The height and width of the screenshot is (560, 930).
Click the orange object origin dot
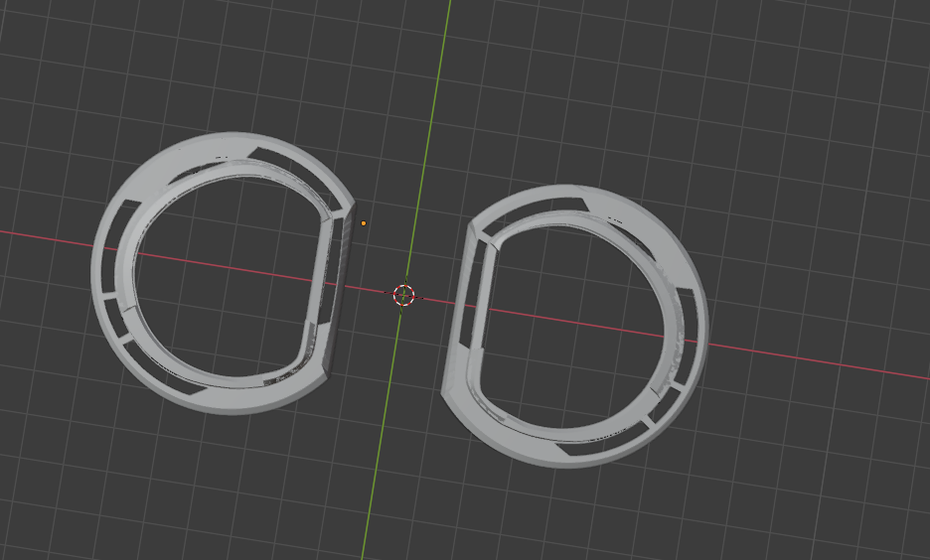pos(364,223)
